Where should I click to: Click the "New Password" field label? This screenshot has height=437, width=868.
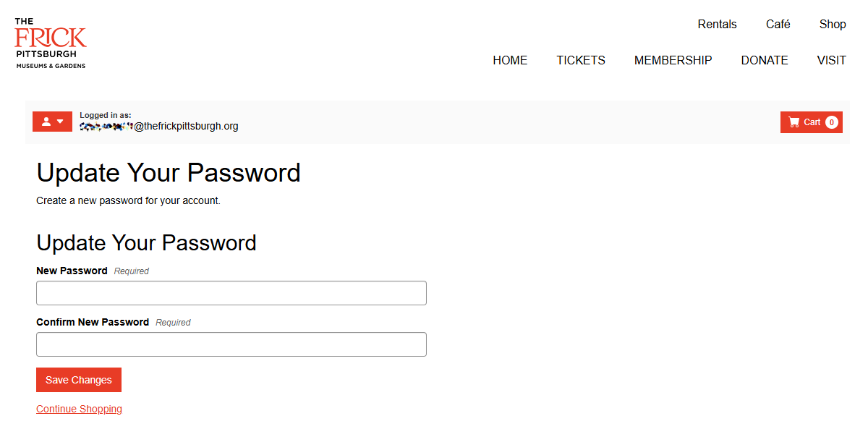[x=72, y=271]
